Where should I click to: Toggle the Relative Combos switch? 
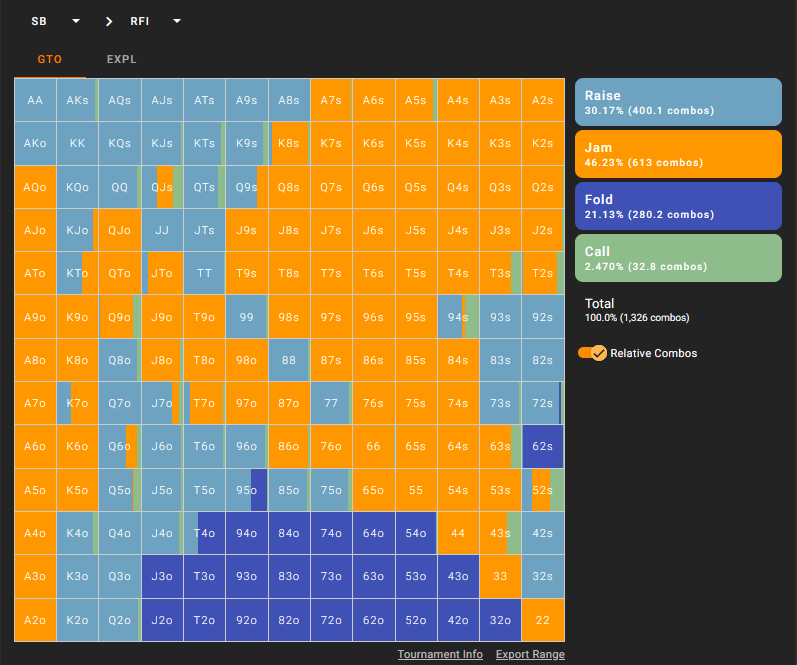click(594, 353)
